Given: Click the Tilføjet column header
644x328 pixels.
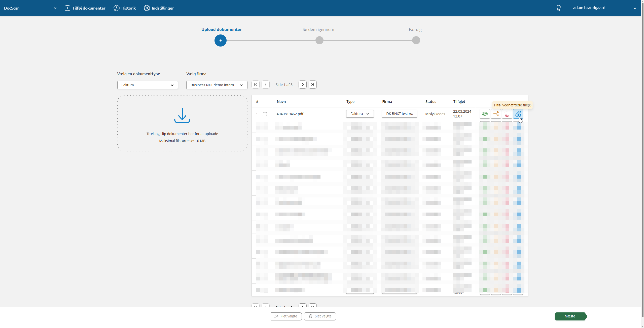Looking at the screenshot, I should tap(459, 102).
